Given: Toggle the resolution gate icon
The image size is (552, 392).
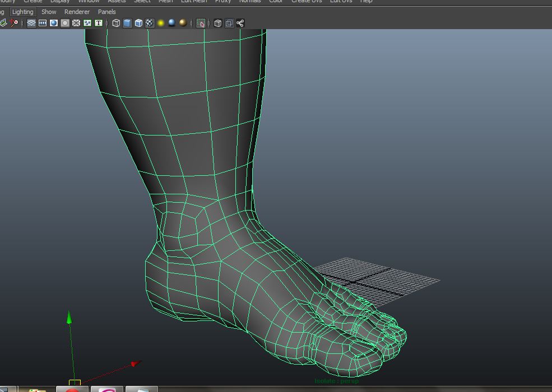Looking at the screenshot, I should click(54, 23).
